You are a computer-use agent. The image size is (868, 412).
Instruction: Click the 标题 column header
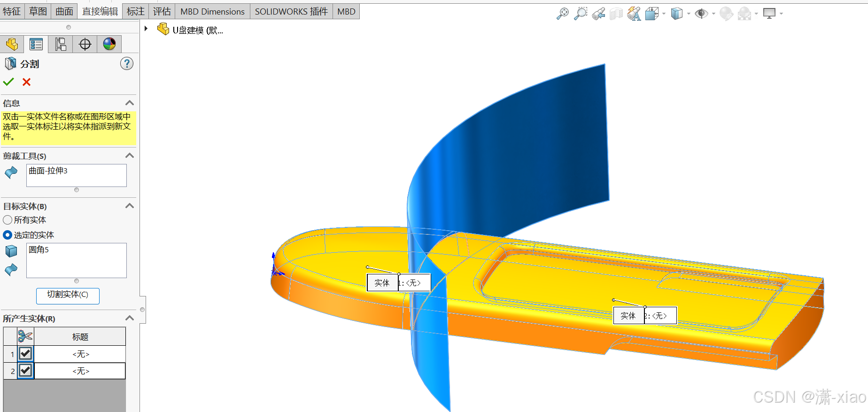(x=80, y=336)
